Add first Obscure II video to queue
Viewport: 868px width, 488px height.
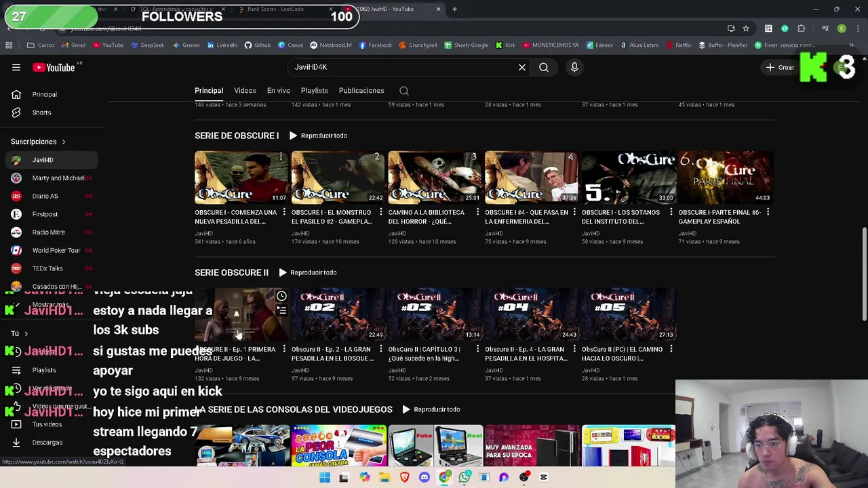pyautogui.click(x=281, y=310)
